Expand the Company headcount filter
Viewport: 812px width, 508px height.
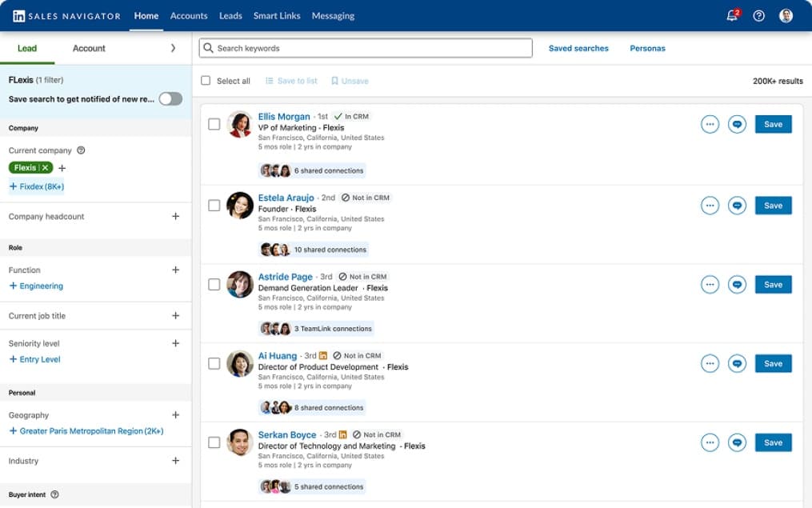pos(175,216)
